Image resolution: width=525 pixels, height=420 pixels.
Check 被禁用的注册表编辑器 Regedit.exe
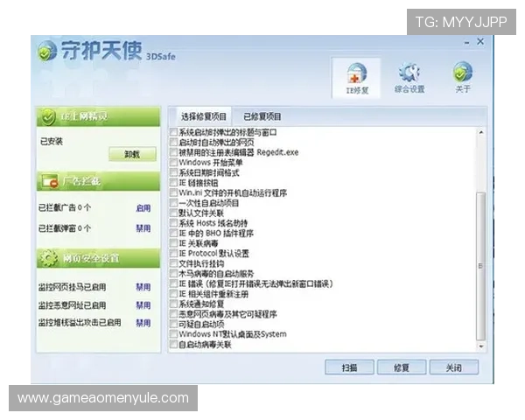pos(173,152)
